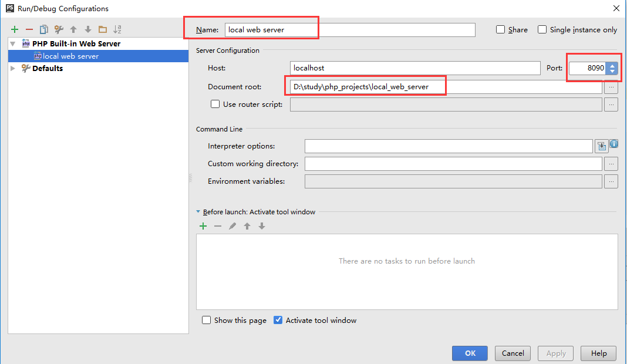The width and height of the screenshot is (627, 364).
Task: Enable Use router script
Action: click(x=215, y=105)
